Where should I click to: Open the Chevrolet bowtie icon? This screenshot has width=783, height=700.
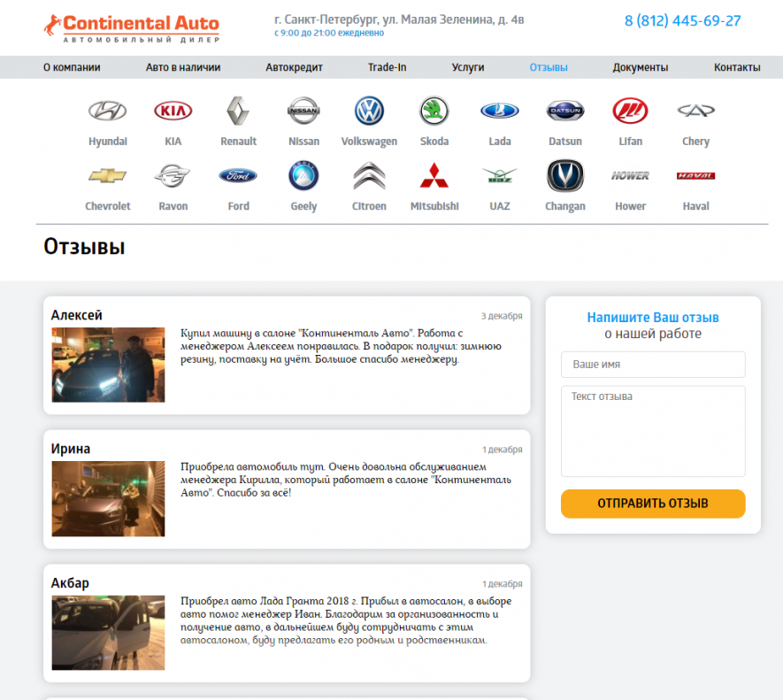[107, 175]
